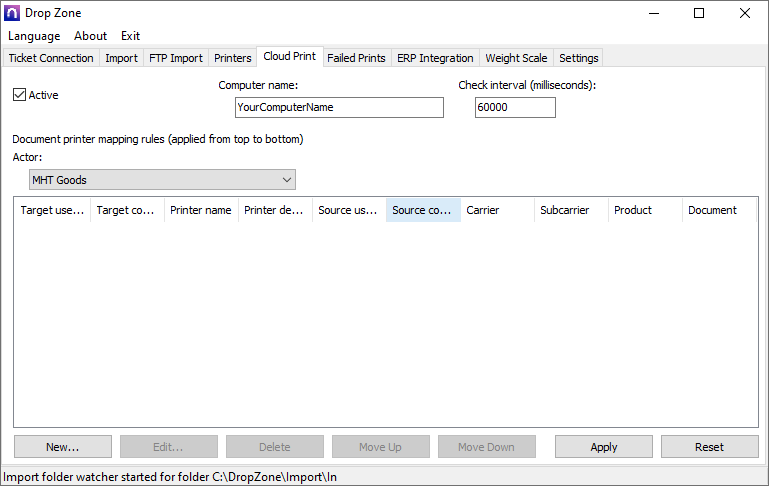Switch to the Settings tab
769x486 pixels.
pos(579,58)
